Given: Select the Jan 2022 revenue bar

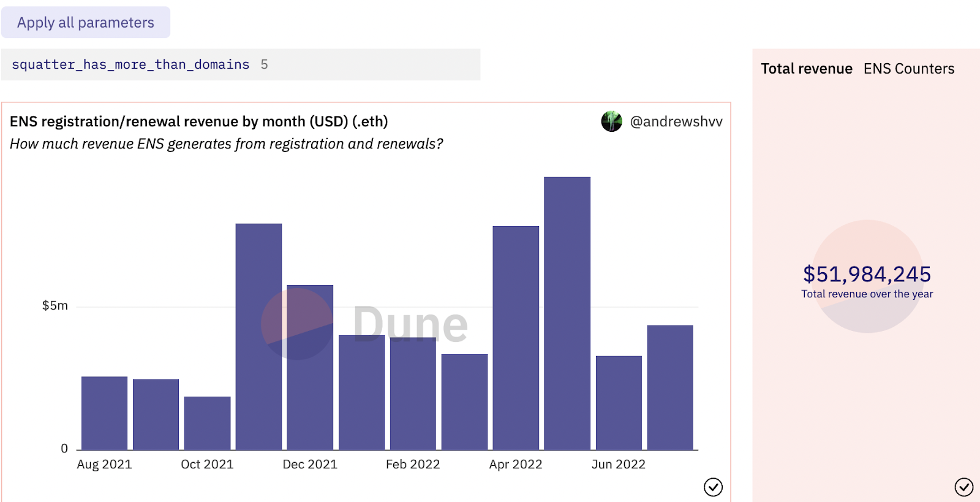Looking at the screenshot, I should (x=361, y=393).
